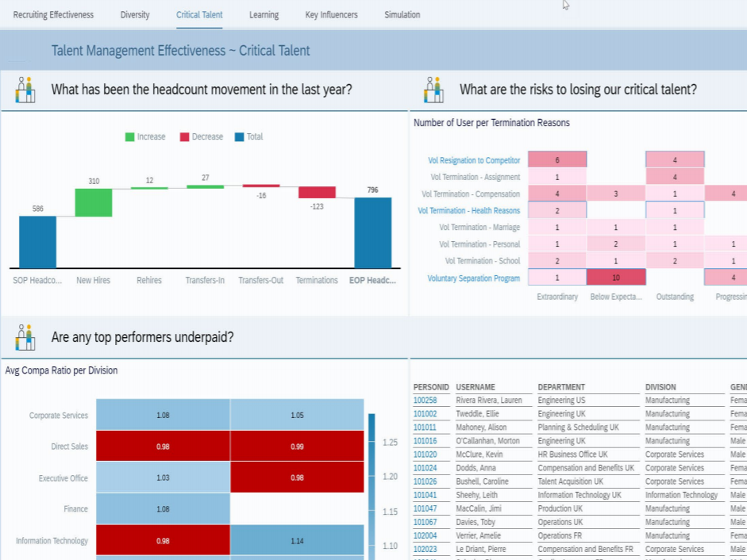The height and width of the screenshot is (560, 747).
Task: Click people icon beside headcount movement heading
Action: tap(25, 90)
